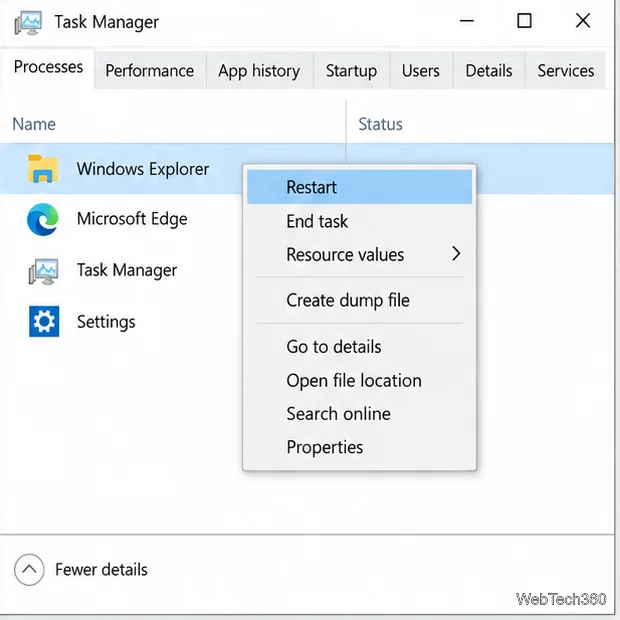This screenshot has height=620, width=620.
Task: Click the Fewer details up-arrow circle icon
Action: click(x=29, y=569)
